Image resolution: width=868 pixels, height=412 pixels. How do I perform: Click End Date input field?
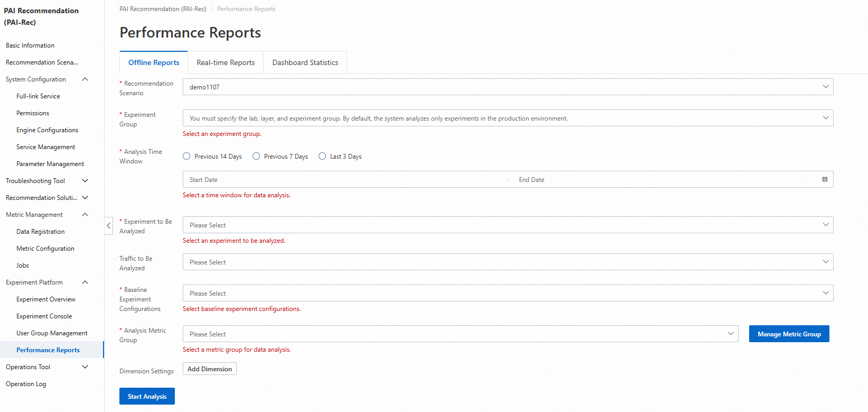(x=666, y=179)
